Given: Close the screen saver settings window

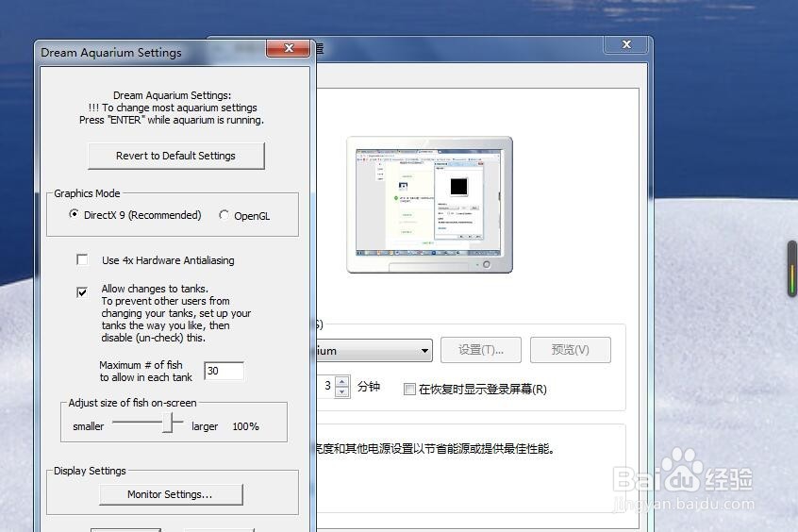Looking at the screenshot, I should 626,44.
